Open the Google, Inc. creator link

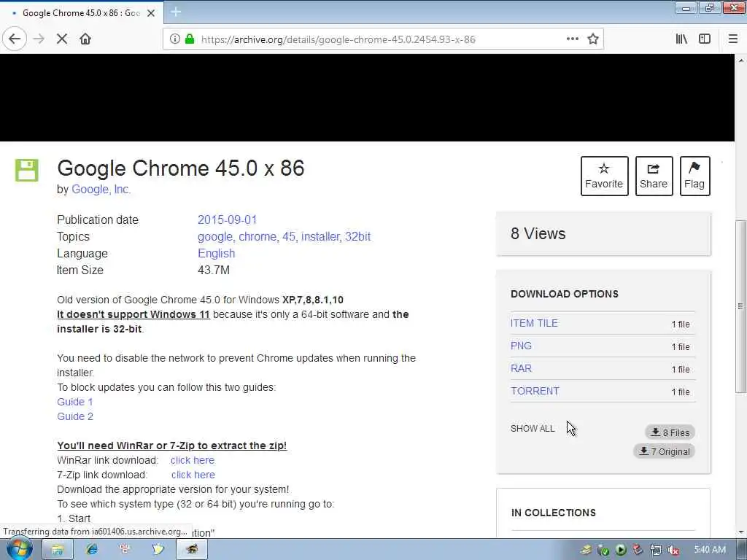101,189
